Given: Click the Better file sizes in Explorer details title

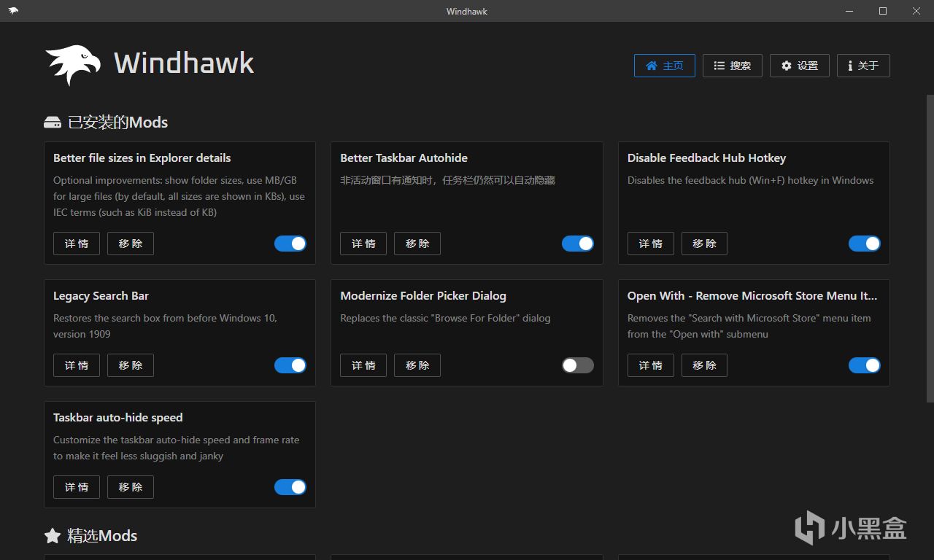Looking at the screenshot, I should tap(142, 158).
